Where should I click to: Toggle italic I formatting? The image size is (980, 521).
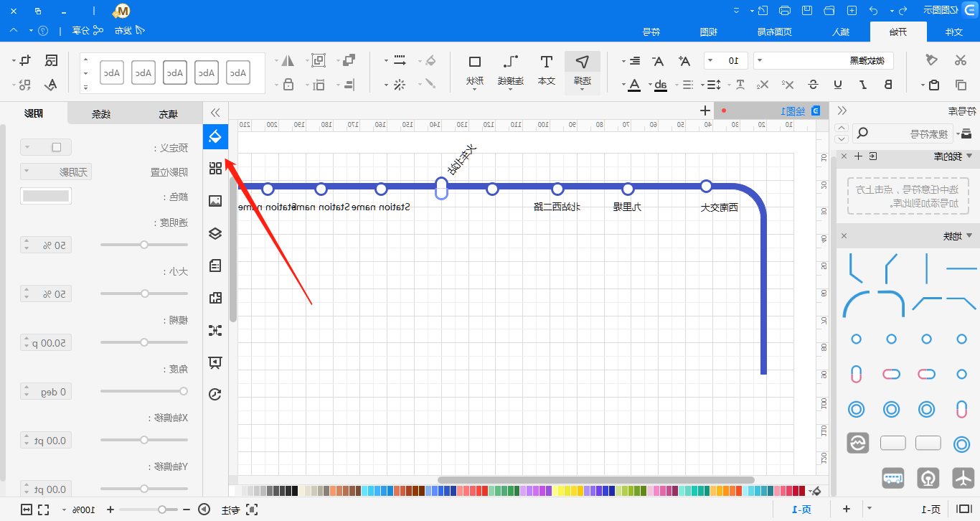(x=863, y=85)
